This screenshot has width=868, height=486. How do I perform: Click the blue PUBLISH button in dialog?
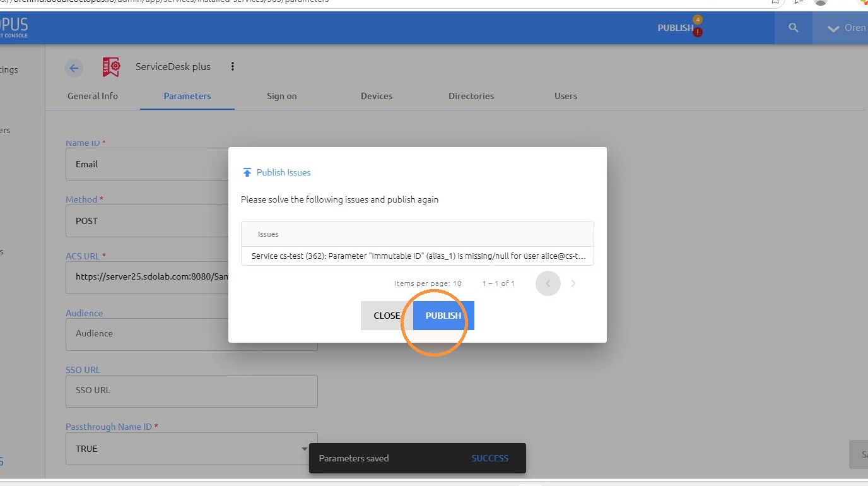click(x=443, y=316)
